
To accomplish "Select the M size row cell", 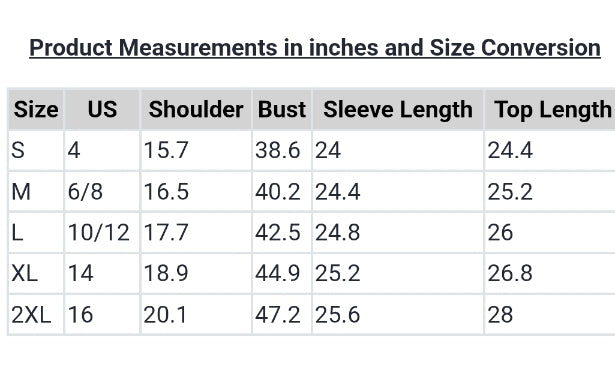I will (36, 192).
